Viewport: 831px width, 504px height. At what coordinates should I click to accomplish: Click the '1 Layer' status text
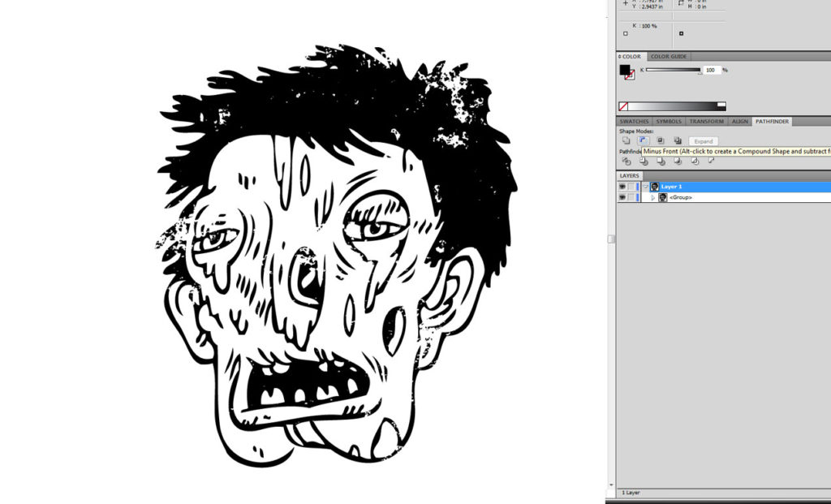point(631,493)
